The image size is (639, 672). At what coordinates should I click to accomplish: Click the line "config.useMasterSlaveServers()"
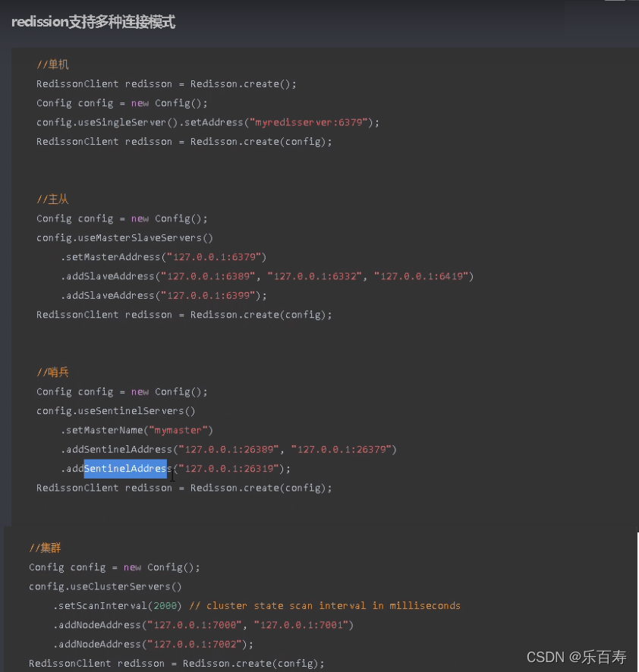click(x=124, y=238)
